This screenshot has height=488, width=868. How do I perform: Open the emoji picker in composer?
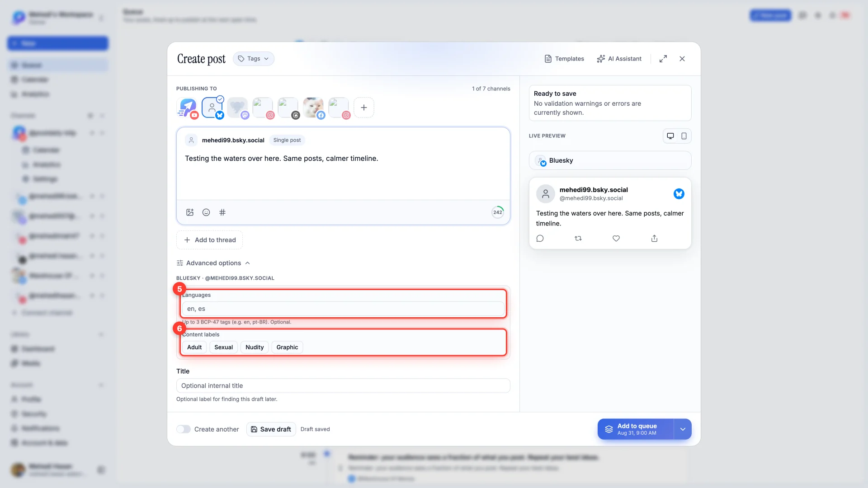(x=206, y=212)
